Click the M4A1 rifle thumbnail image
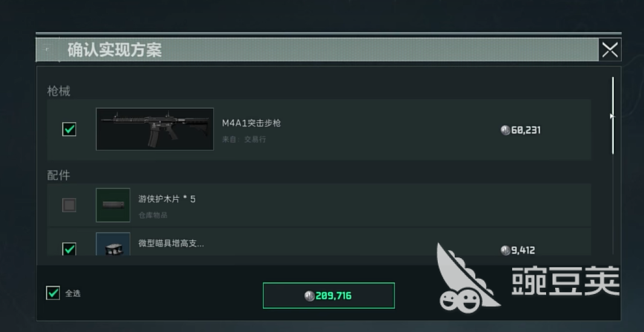The image size is (644, 332). (155, 129)
